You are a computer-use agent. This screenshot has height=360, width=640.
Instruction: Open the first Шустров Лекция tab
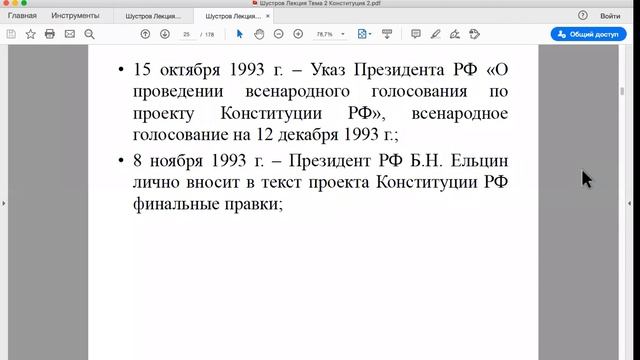click(x=153, y=16)
